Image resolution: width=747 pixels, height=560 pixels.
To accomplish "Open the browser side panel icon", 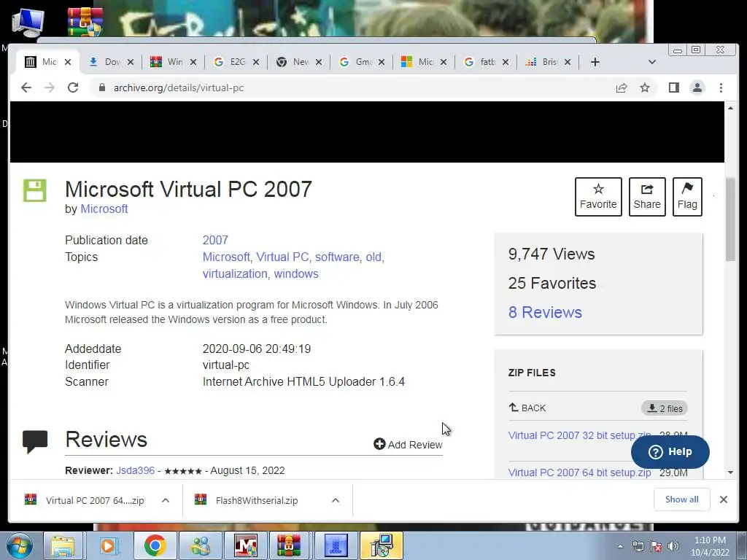I will (673, 87).
